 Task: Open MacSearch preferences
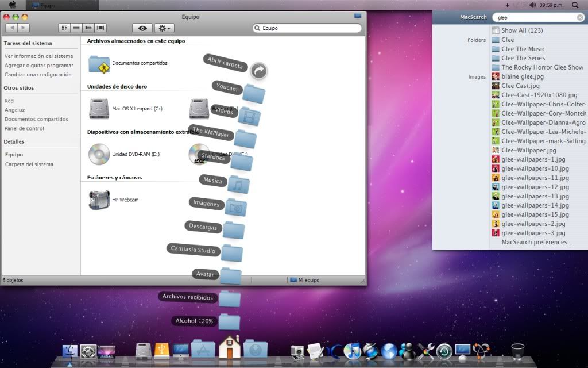click(537, 242)
